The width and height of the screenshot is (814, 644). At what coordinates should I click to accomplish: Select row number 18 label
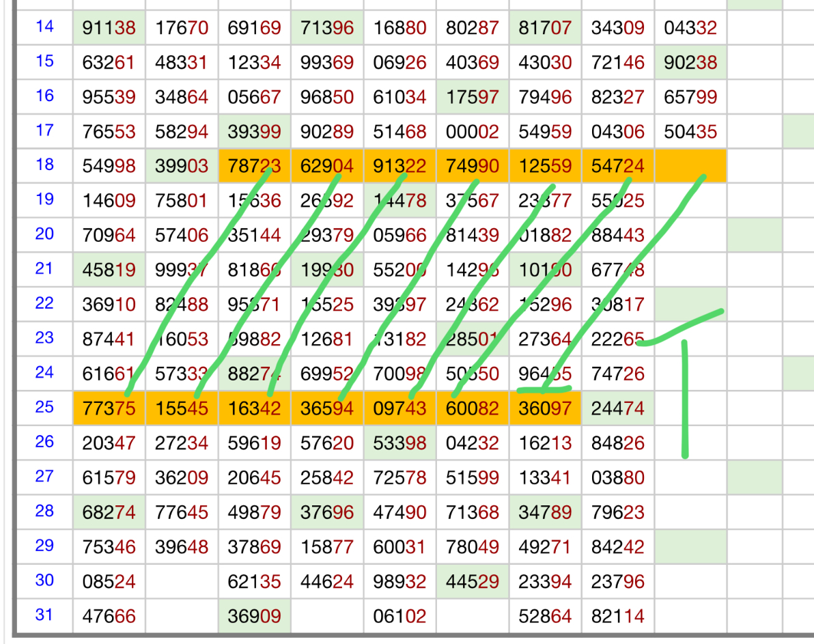tap(44, 165)
